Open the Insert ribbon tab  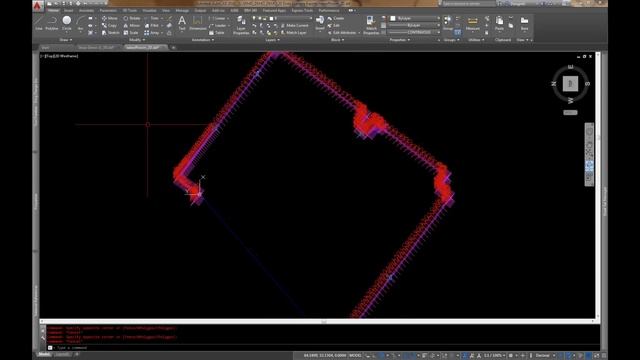69,11
